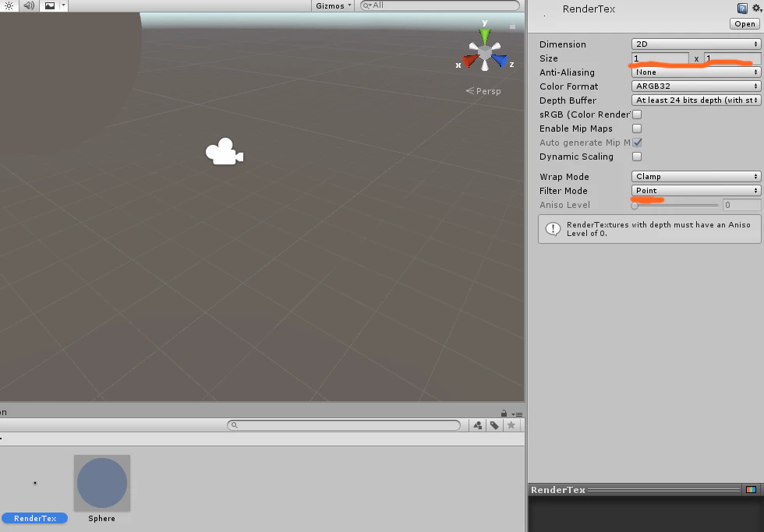764x532 pixels.
Task: Click the red X axis gizmo cone
Action: click(x=471, y=61)
